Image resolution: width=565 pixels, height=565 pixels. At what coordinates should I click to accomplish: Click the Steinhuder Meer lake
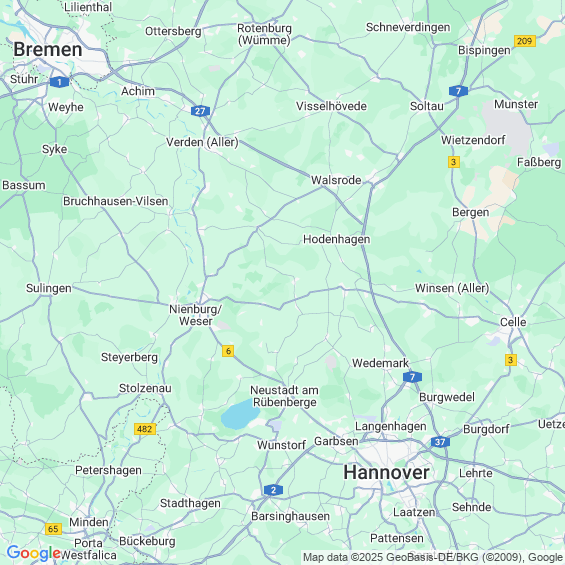pyautogui.click(x=240, y=414)
